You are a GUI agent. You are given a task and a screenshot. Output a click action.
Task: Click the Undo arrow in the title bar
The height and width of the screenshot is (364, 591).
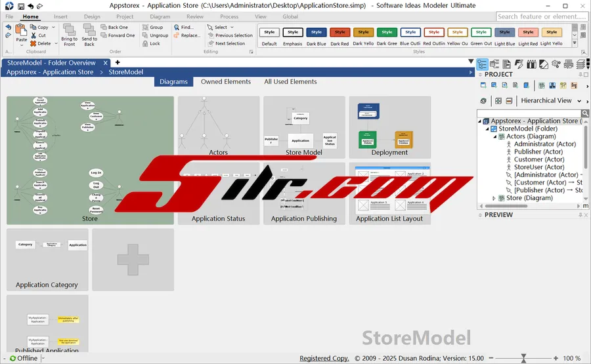pos(30,6)
